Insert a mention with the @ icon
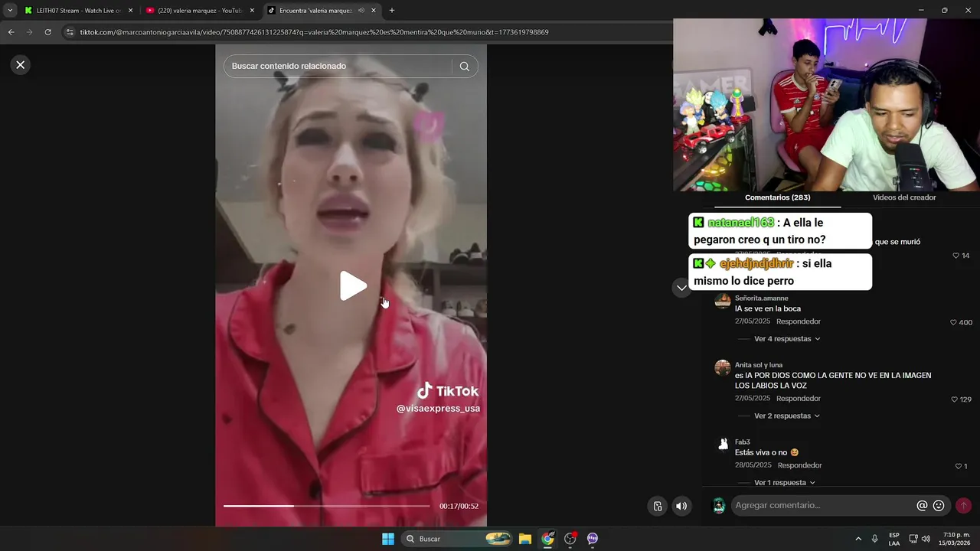980x551 pixels. click(922, 506)
